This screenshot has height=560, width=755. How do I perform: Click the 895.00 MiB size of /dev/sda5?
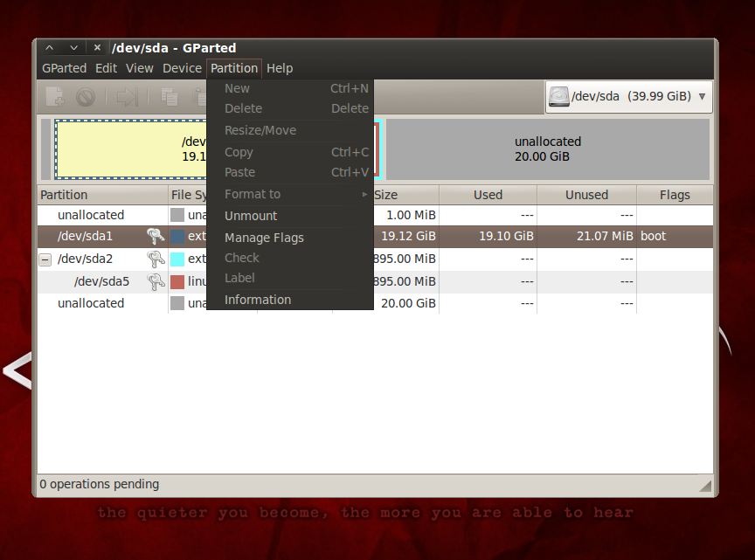[x=405, y=281]
